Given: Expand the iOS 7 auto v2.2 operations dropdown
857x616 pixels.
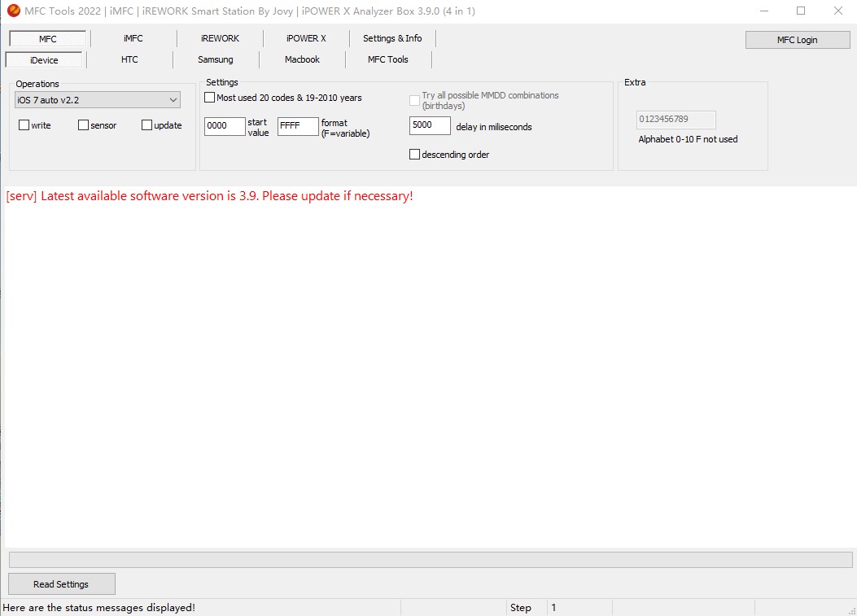Looking at the screenshot, I should [x=98, y=100].
